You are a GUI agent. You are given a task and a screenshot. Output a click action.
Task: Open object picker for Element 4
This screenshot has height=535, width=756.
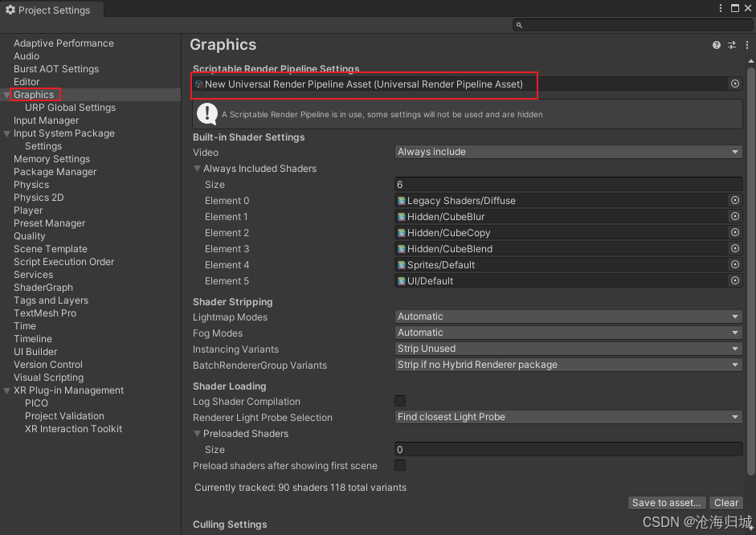click(735, 264)
